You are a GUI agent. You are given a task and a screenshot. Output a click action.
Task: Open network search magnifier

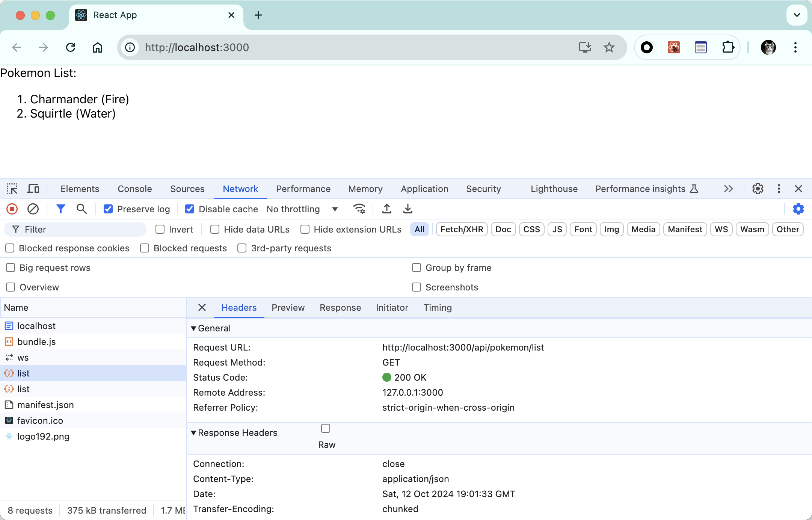[x=82, y=209]
